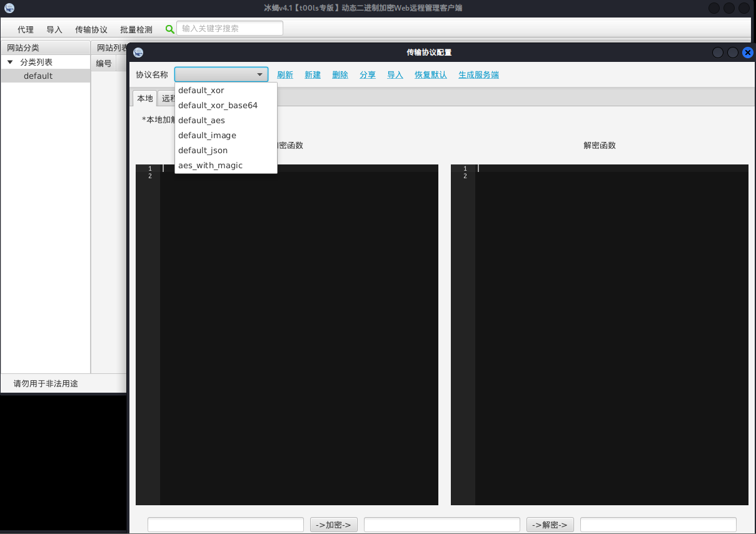Viewport: 756px width, 534px height.
Task: Select the default category in tree
Action: pyautogui.click(x=38, y=76)
